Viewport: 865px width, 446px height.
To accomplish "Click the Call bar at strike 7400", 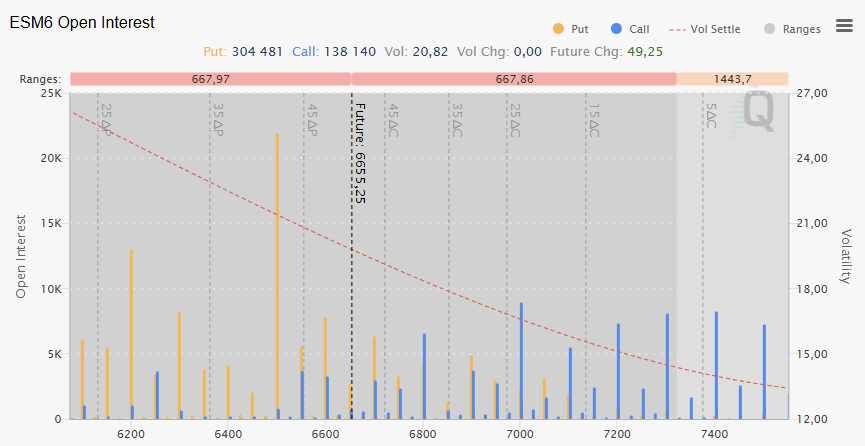I will (x=716, y=366).
